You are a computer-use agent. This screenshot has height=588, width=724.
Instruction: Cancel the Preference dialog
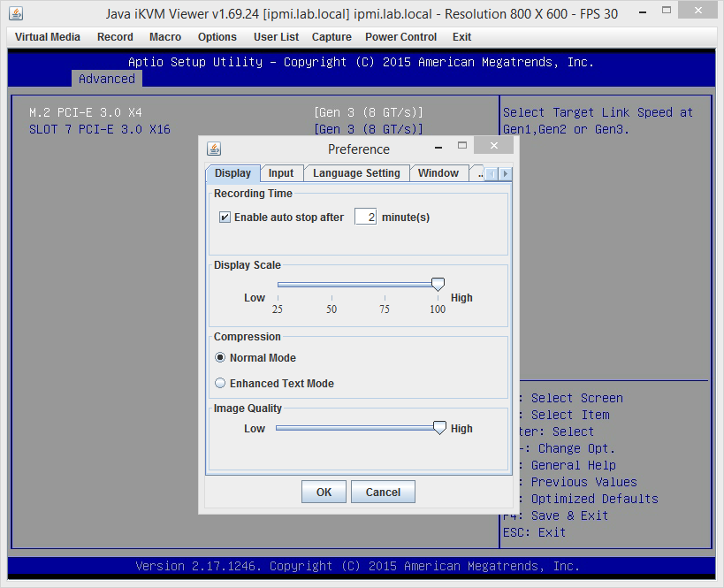point(383,492)
